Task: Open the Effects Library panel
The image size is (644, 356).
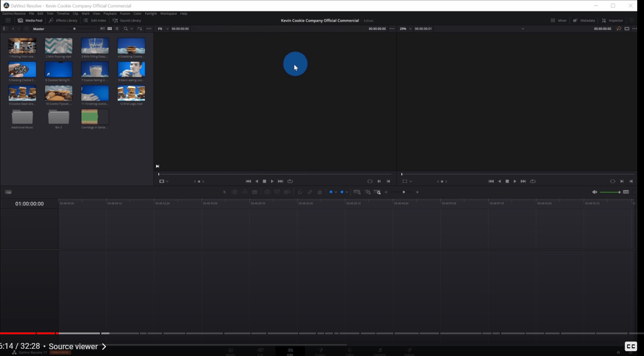Action: 63,21
